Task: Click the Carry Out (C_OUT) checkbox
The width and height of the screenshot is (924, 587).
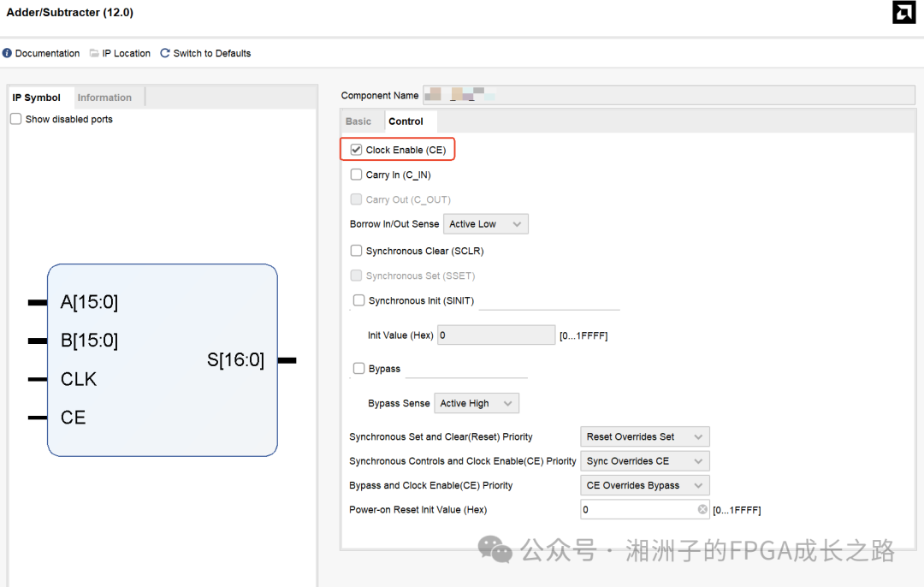Action: (356, 199)
